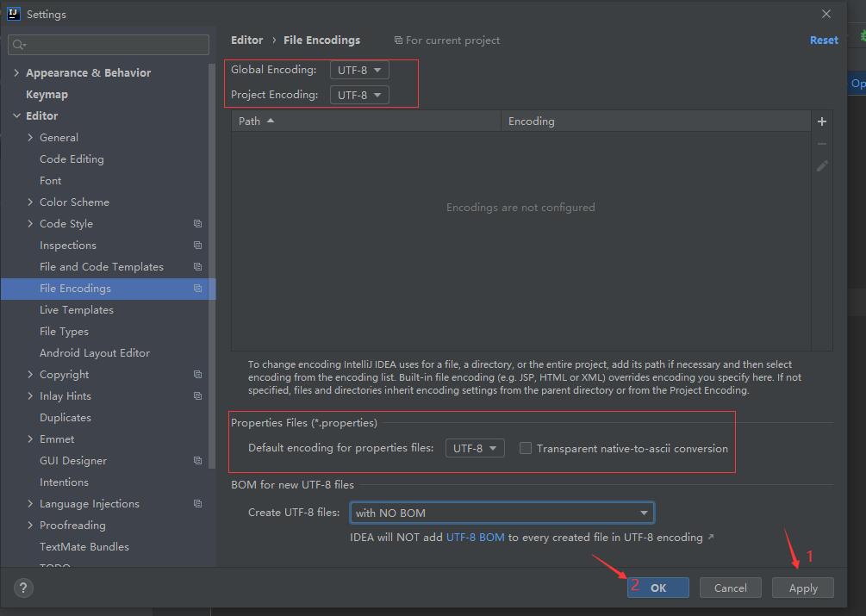Open the UTF-8 BOM link
866x616 pixels.
475,537
